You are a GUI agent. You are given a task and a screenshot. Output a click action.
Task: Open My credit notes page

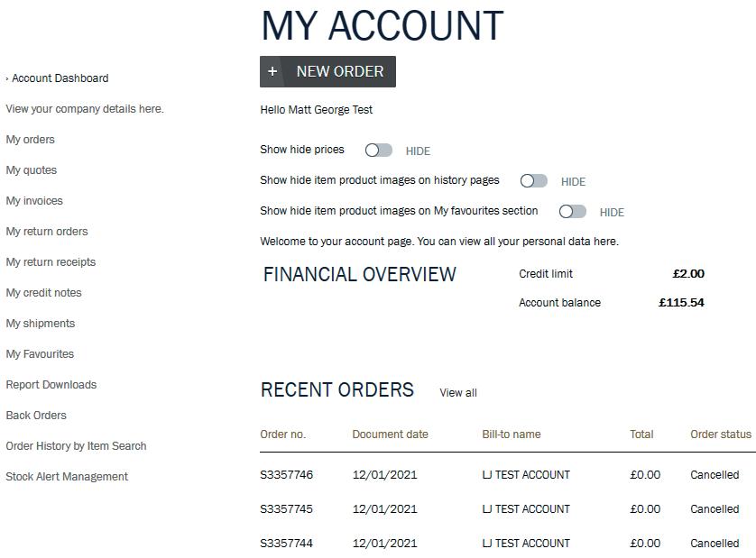click(x=44, y=292)
